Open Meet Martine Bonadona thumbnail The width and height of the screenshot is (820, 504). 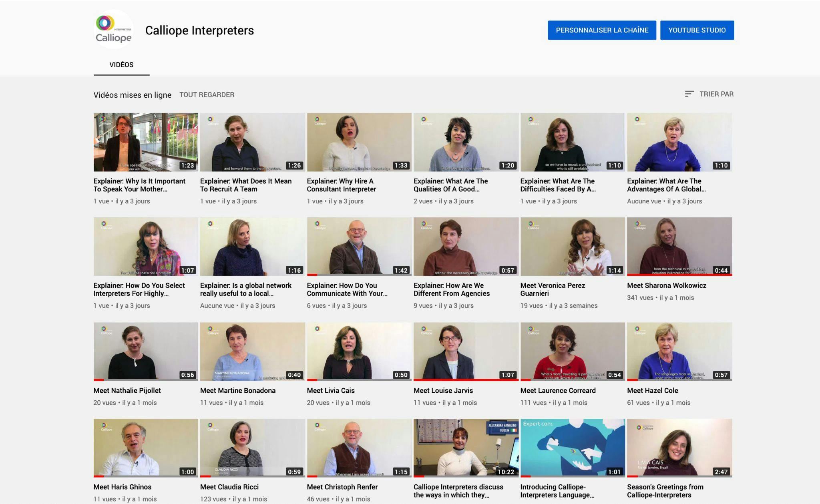pos(252,351)
